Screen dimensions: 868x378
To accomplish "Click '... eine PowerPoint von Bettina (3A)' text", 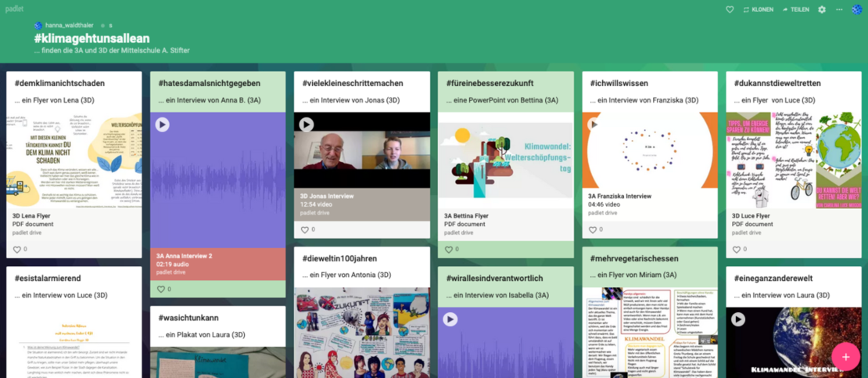I will click(502, 100).
